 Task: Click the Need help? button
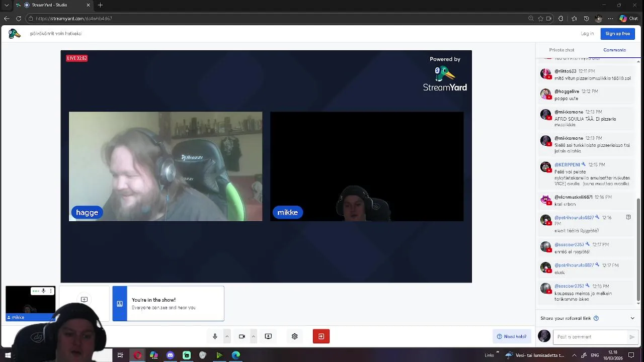(512, 337)
